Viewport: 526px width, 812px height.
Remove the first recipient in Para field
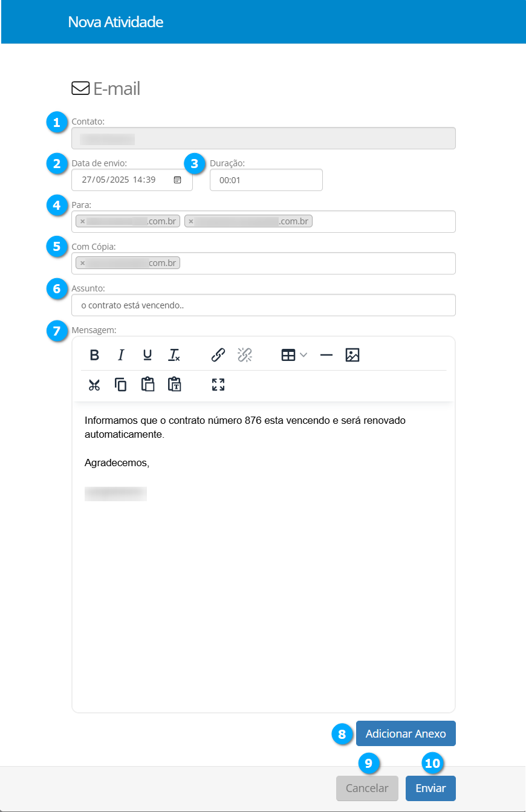[82, 221]
